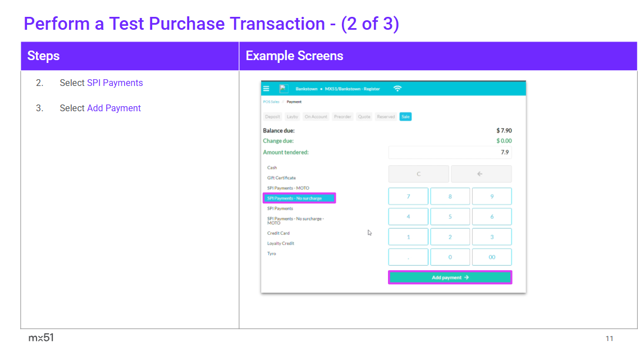Choose the Quote sale type tab

point(364,117)
